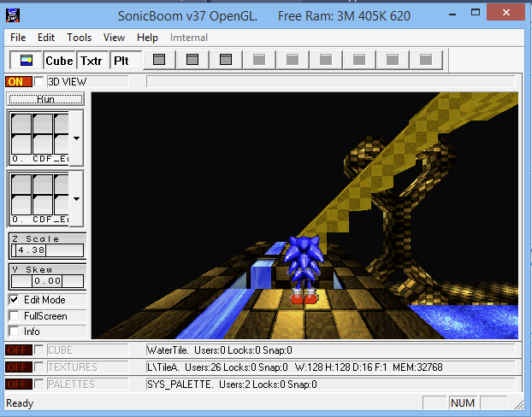This screenshot has width=532, height=417.
Task: Click the SonicBoom app icon in title bar
Action: click(13, 15)
